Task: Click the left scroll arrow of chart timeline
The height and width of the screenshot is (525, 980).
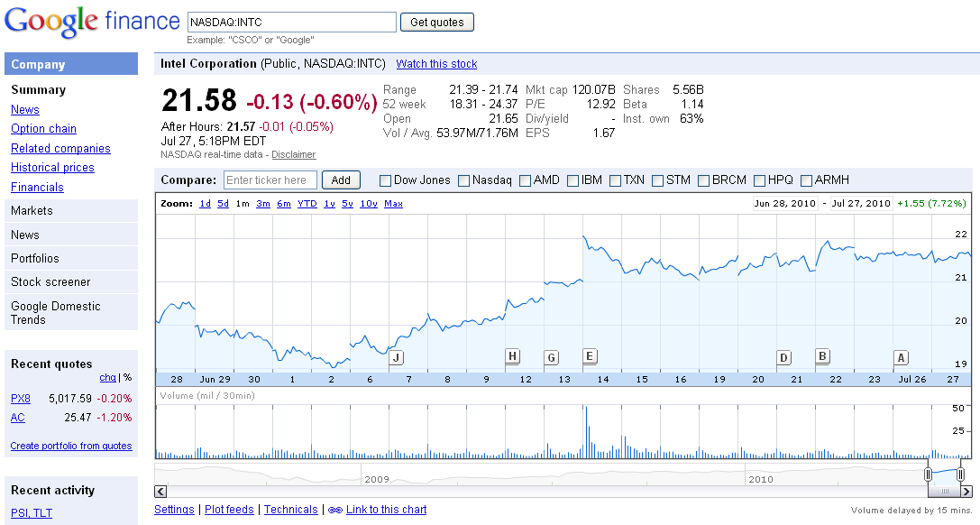Action: tap(160, 492)
